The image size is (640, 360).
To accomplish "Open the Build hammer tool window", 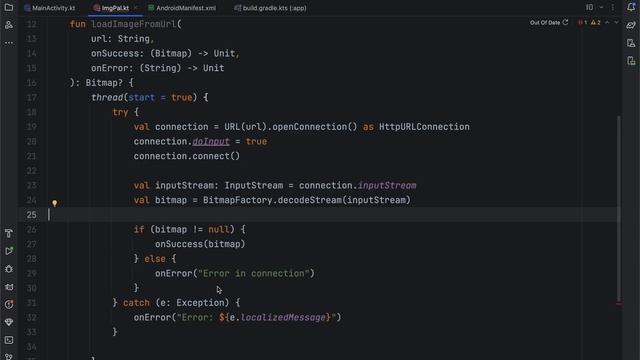I will 9,233.
